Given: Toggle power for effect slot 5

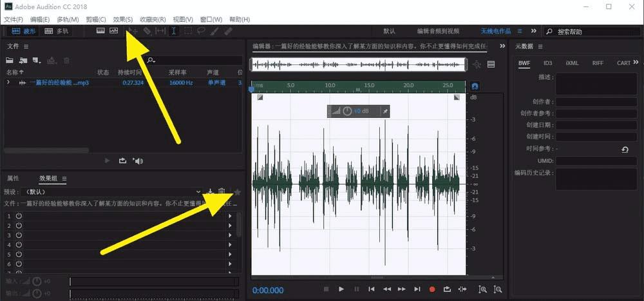Looking at the screenshot, I should (x=19, y=254).
